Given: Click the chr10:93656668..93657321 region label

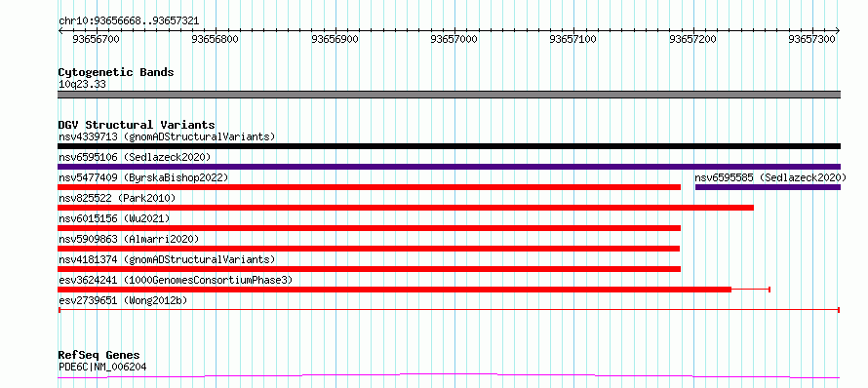Looking at the screenshot, I should pyautogui.click(x=129, y=21).
